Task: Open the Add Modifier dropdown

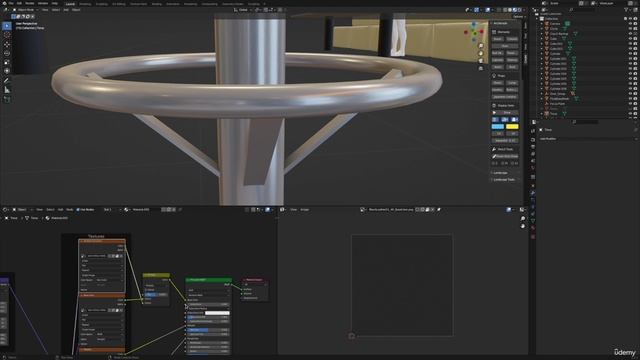Action: point(587,139)
